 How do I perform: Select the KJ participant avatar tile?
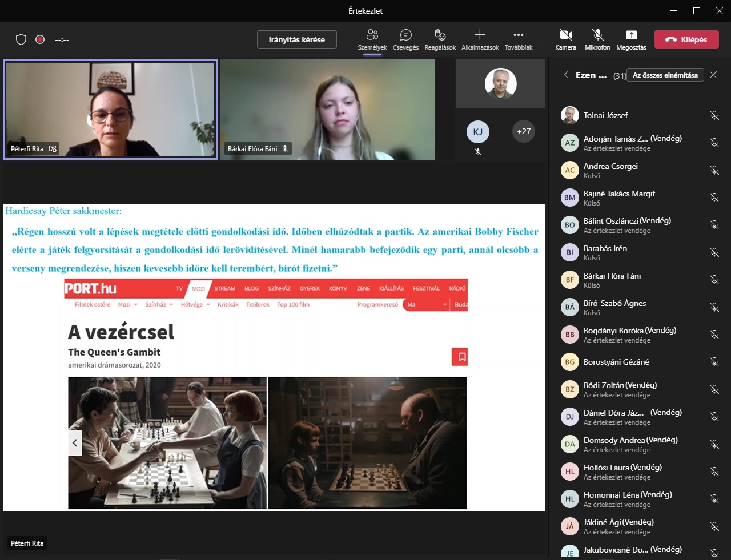(478, 132)
